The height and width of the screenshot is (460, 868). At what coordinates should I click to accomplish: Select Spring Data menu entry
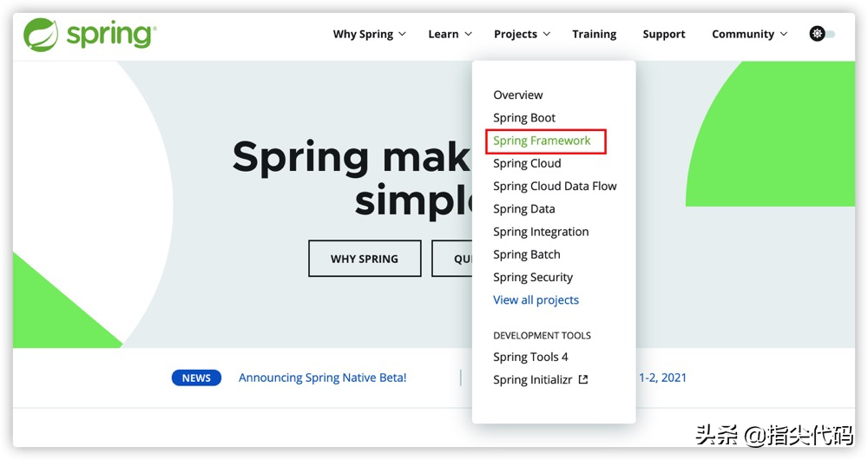[523, 208]
